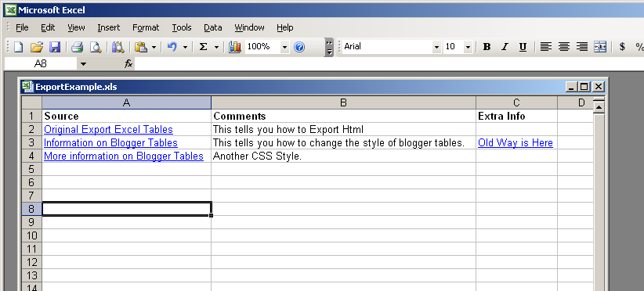Open More information on Blogger Tables link
Screen dimensions: 644x291
(x=124, y=156)
